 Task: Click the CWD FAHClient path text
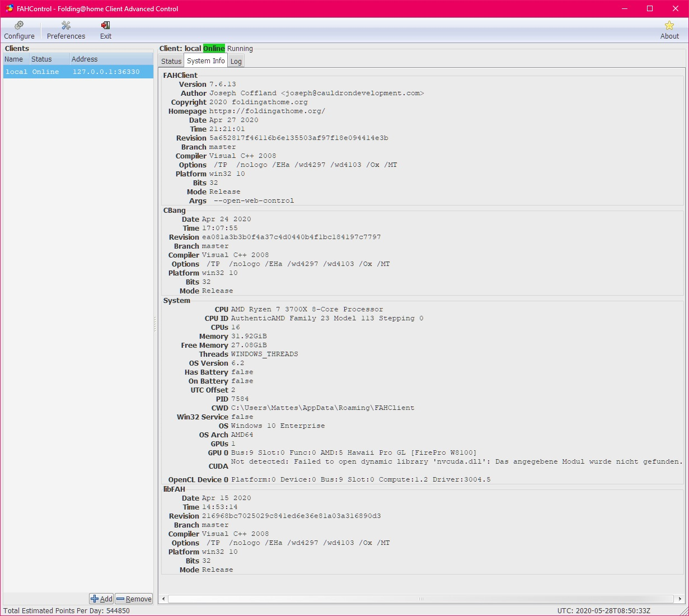point(322,408)
